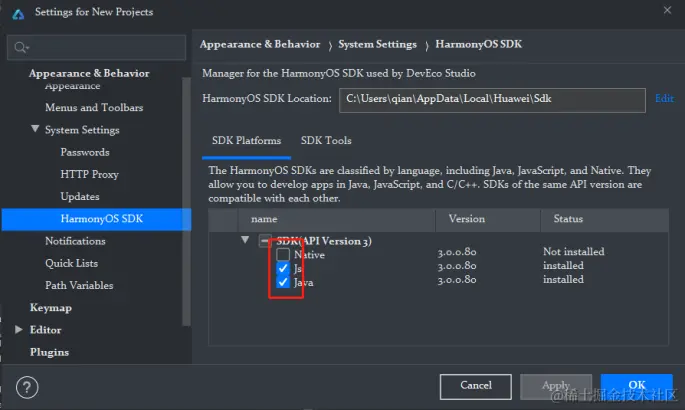Open the Passwords settings page
685x410 pixels.
tap(85, 152)
